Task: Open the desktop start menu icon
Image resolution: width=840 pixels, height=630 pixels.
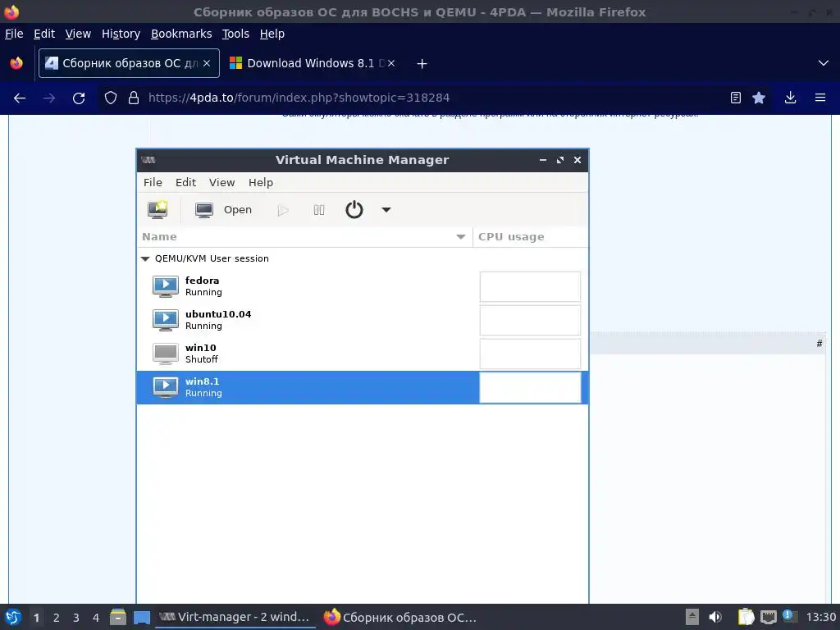Action: [13, 617]
